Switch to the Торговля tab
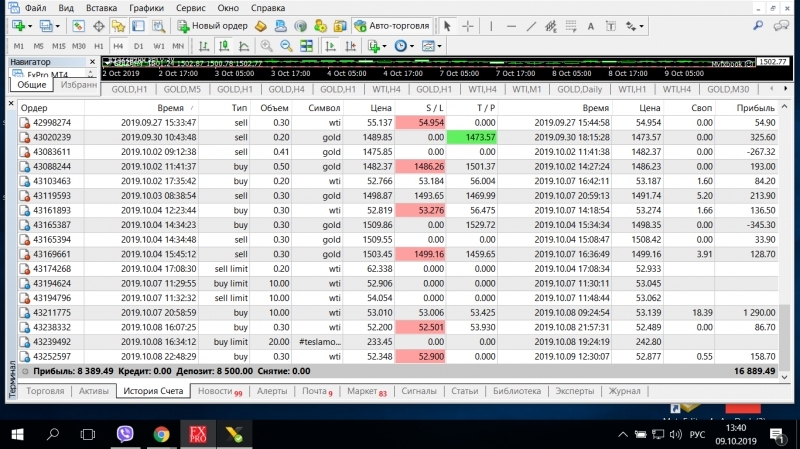Viewport: 800px width, 449px height. point(44,391)
